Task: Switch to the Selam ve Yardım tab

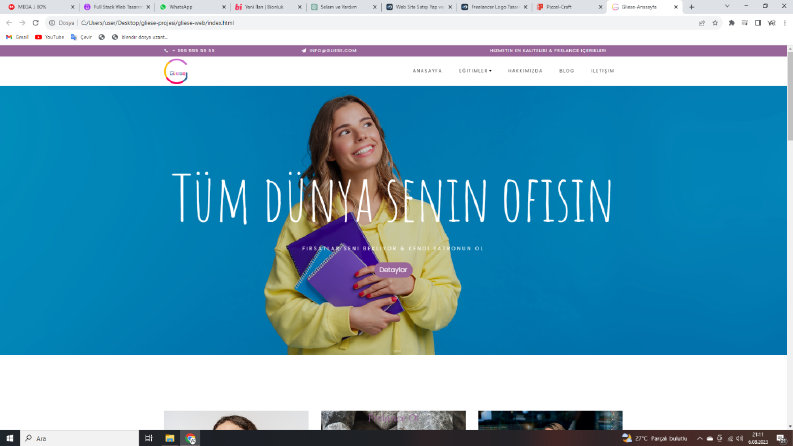Action: click(x=344, y=7)
